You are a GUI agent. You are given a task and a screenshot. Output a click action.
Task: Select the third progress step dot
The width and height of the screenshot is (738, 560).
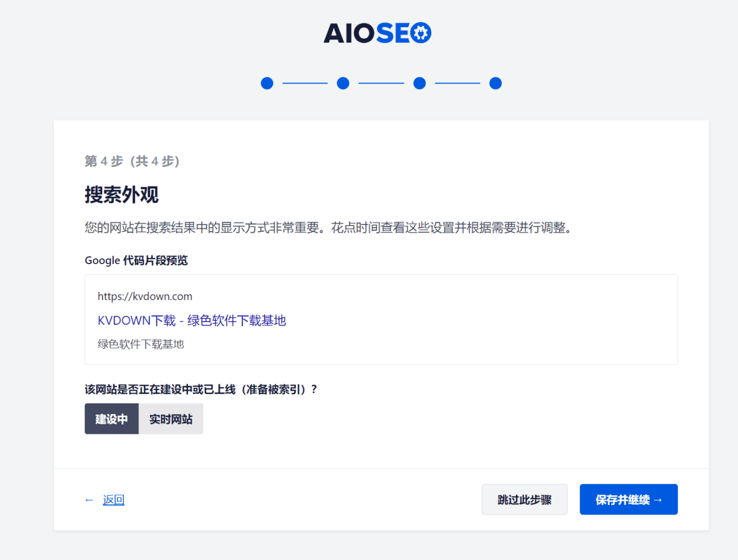point(419,83)
